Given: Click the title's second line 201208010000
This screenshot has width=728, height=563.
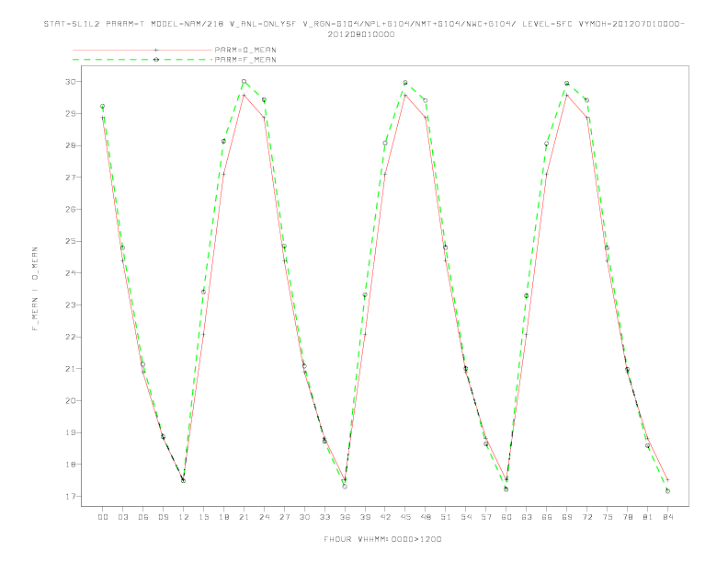Looking at the screenshot, I should pos(361,34).
